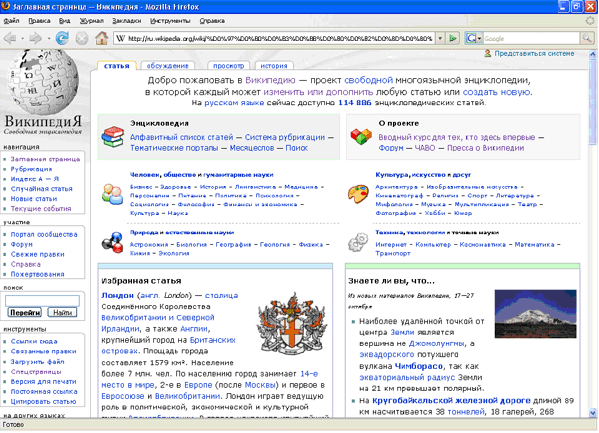599x433 pixels.
Task: Open the Forward button history dropdown arrow
Action: (x=49, y=39)
